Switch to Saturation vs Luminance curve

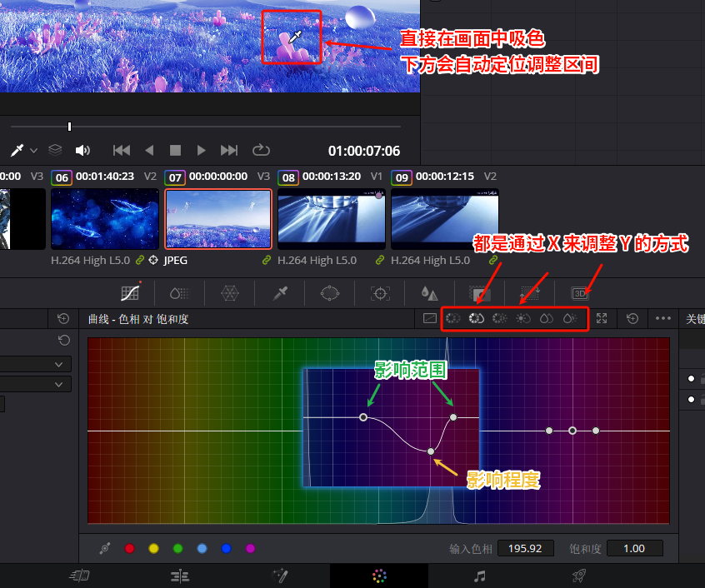[x=570, y=318]
